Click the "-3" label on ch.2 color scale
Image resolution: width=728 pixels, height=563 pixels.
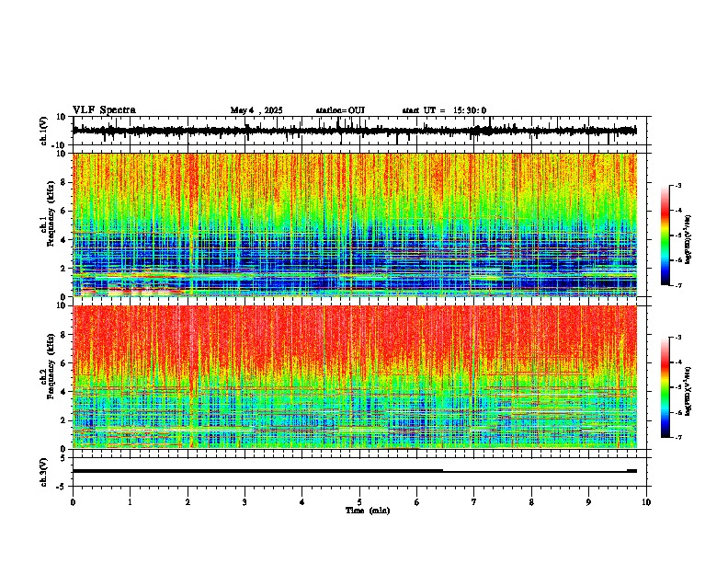(677, 338)
